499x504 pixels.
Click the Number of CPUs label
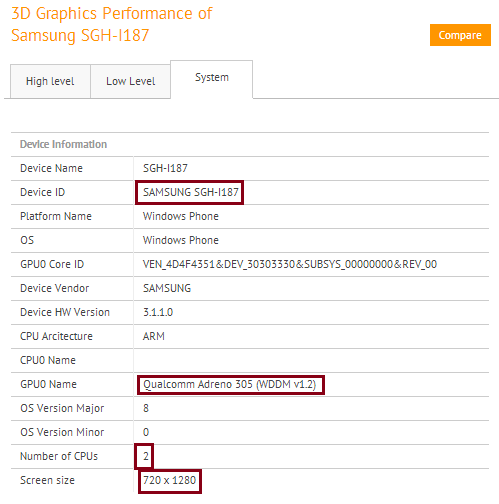(59, 456)
